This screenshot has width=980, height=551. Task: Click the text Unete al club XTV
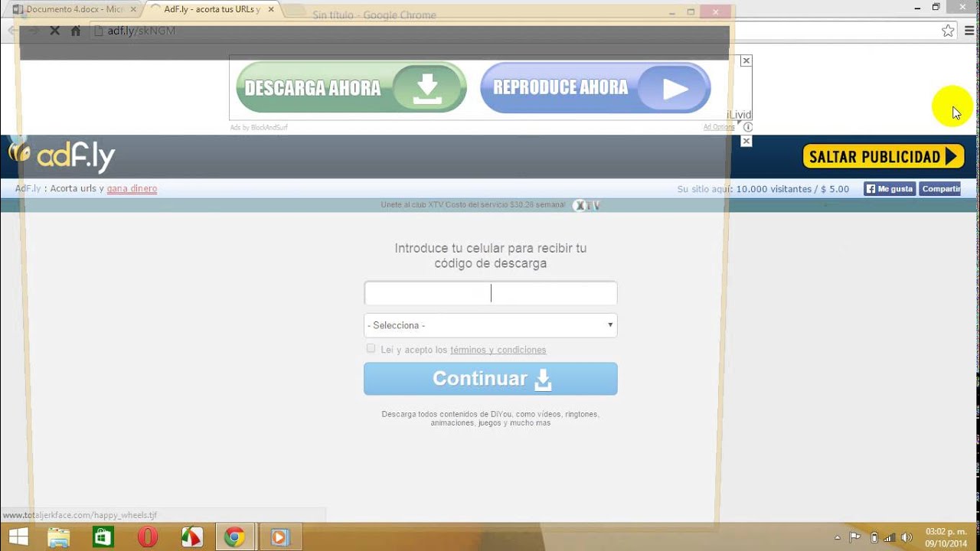[x=413, y=205]
